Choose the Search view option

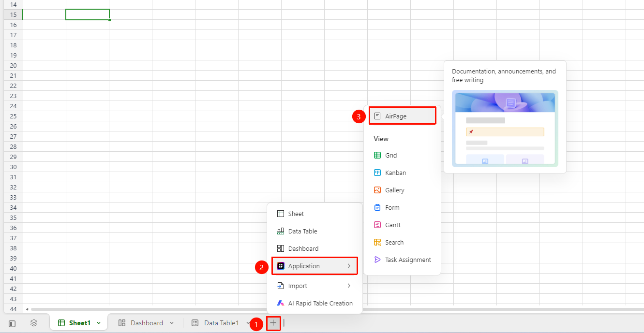click(x=402, y=242)
